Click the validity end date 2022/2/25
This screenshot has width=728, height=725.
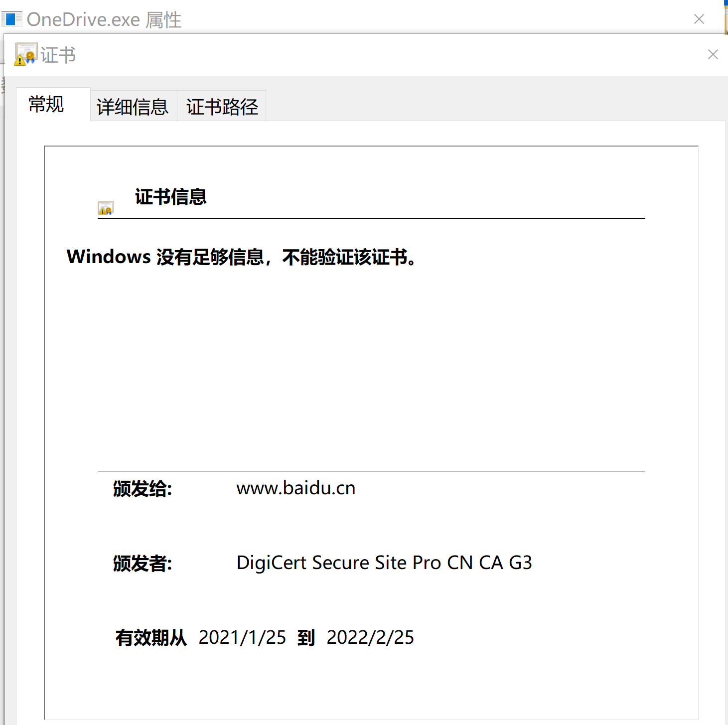(370, 638)
